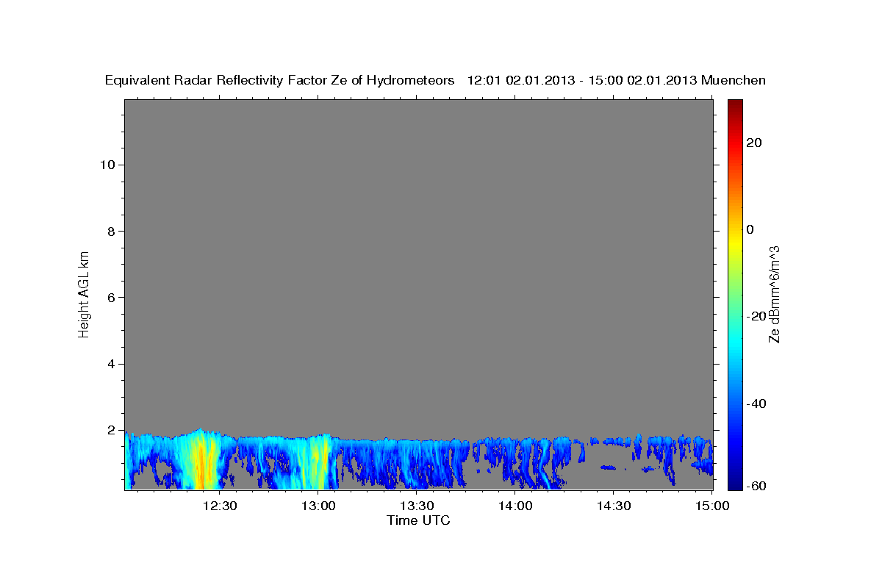Click the colorbar label '-20'

[x=756, y=316]
